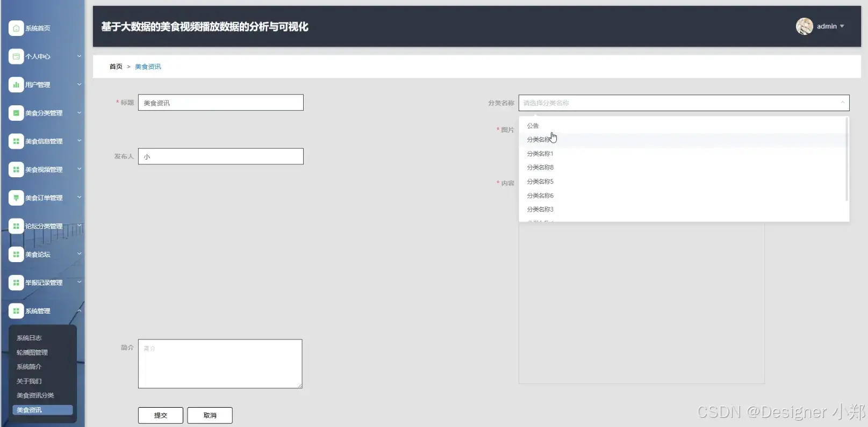Collapse the 分类名称 select arrow
868x427 pixels.
point(842,103)
